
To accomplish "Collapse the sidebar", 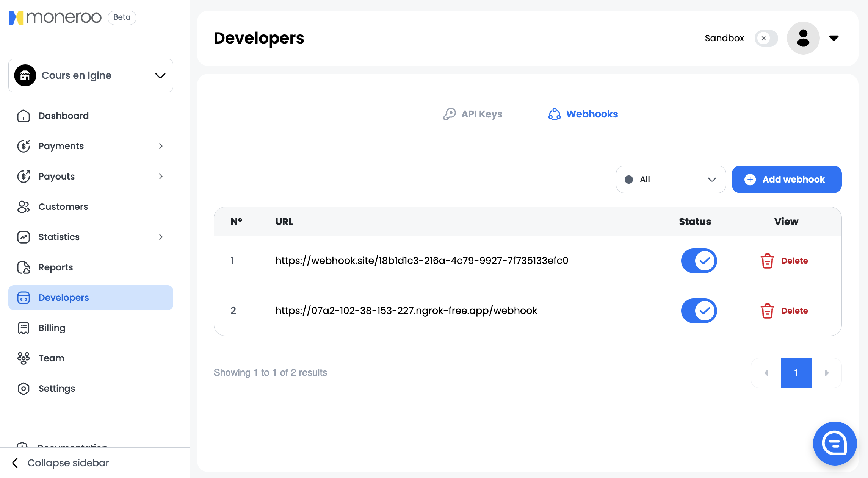I will (x=61, y=463).
